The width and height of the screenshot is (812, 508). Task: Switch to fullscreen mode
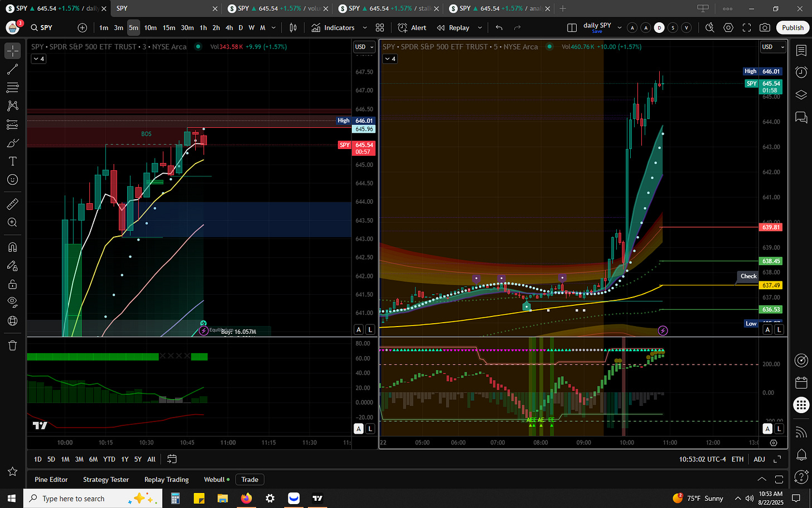[747, 28]
